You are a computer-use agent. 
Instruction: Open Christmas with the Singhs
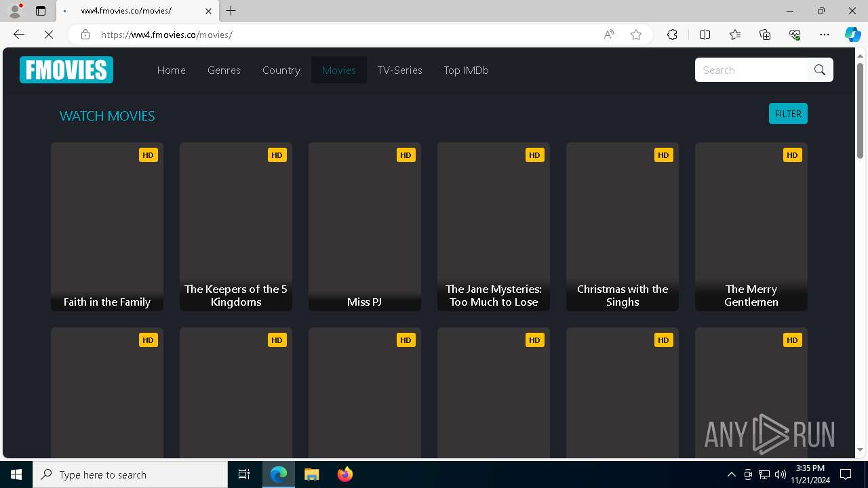(x=623, y=226)
